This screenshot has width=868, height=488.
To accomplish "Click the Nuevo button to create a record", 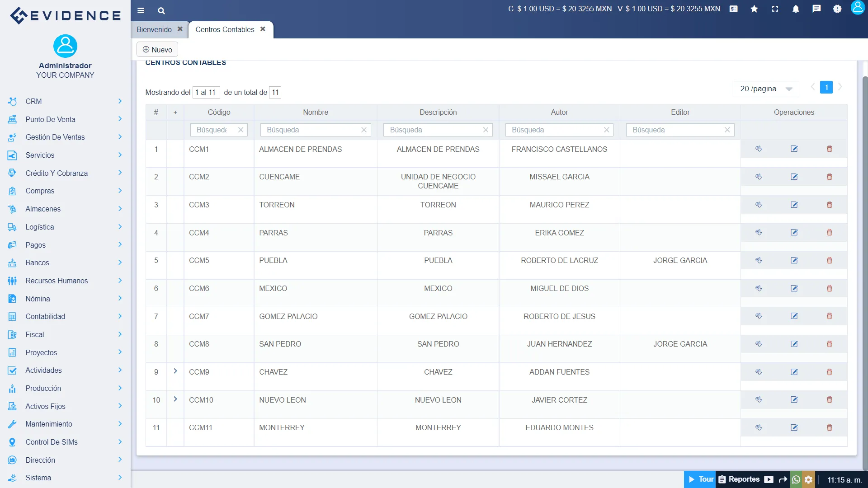I will 157,49.
